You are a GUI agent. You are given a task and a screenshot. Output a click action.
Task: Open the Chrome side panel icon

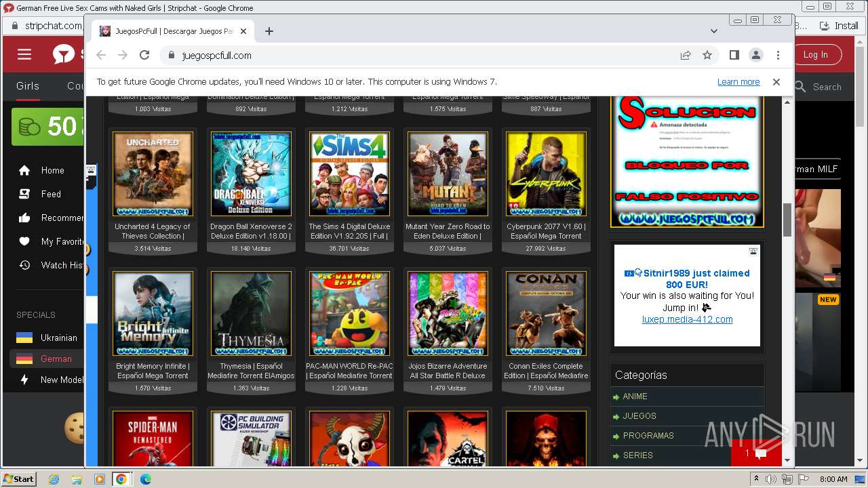(734, 55)
